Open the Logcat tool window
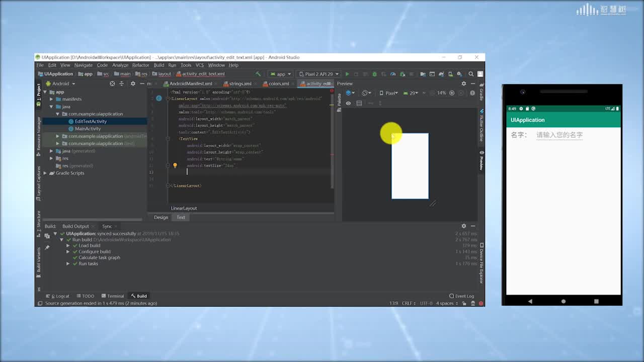 coord(58,296)
